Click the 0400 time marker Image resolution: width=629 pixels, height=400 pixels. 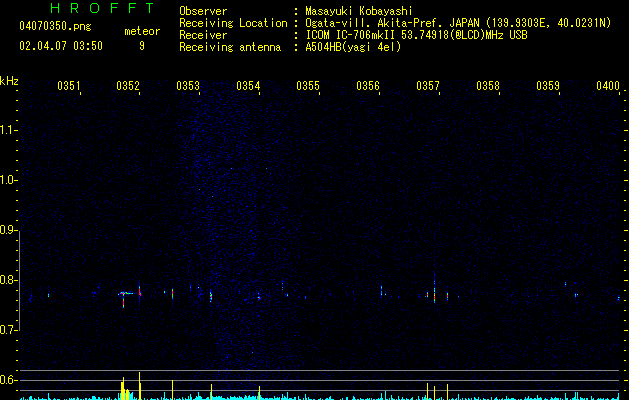coord(608,85)
